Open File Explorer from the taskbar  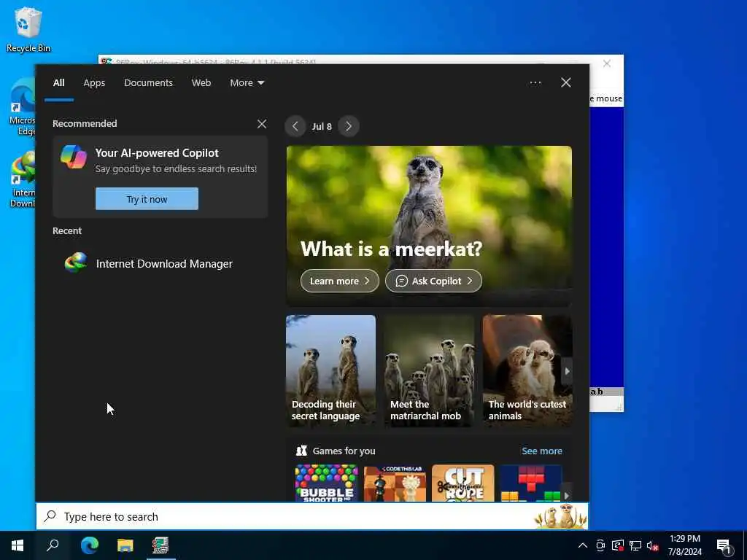[x=125, y=545]
